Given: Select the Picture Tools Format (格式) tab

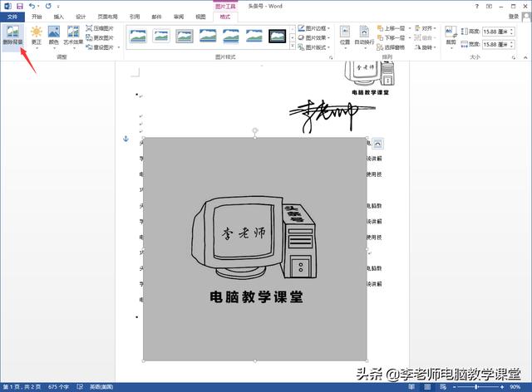Looking at the screenshot, I should click(225, 17).
